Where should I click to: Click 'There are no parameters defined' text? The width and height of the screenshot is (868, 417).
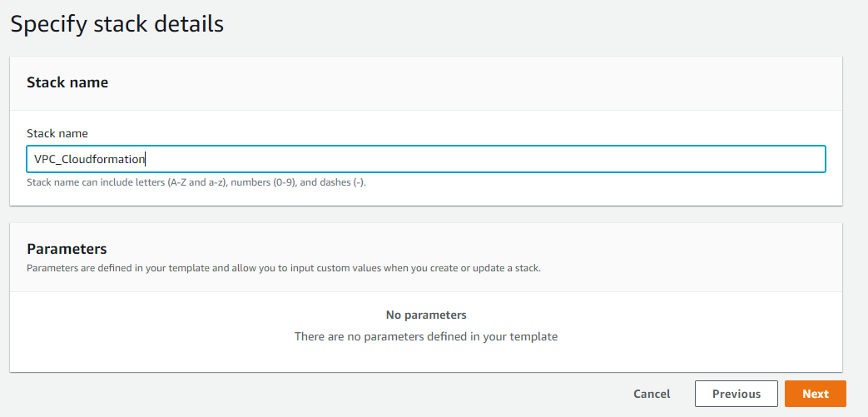coord(426,336)
